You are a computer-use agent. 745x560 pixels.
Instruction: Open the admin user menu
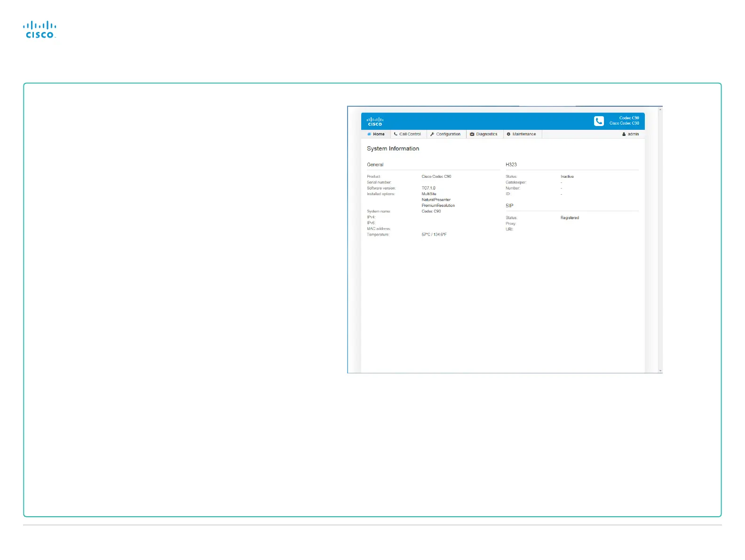(631, 134)
